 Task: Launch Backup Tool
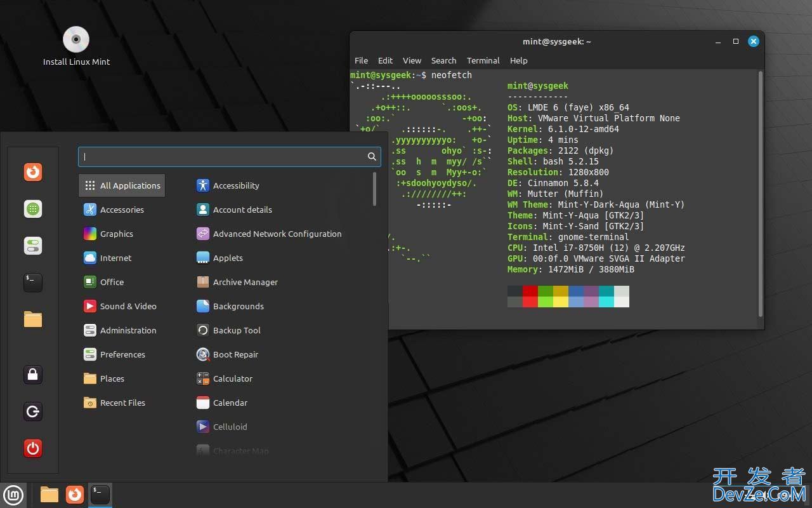pyautogui.click(x=228, y=330)
